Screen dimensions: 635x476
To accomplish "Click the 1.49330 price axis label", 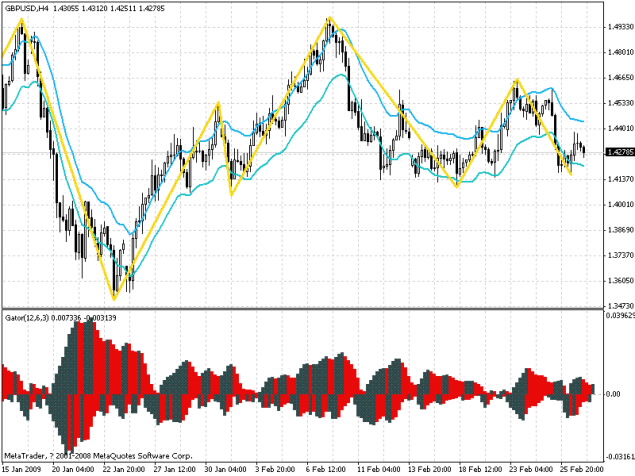I will point(620,27).
